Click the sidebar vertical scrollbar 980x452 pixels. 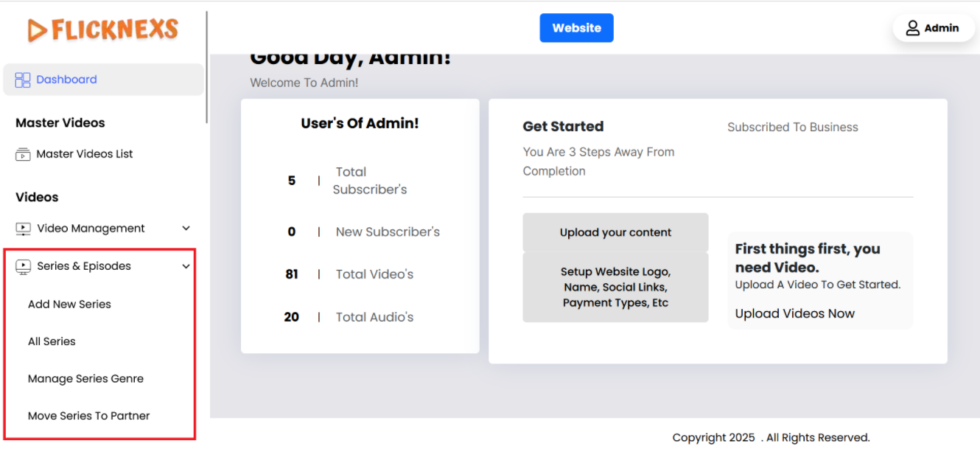(x=207, y=66)
